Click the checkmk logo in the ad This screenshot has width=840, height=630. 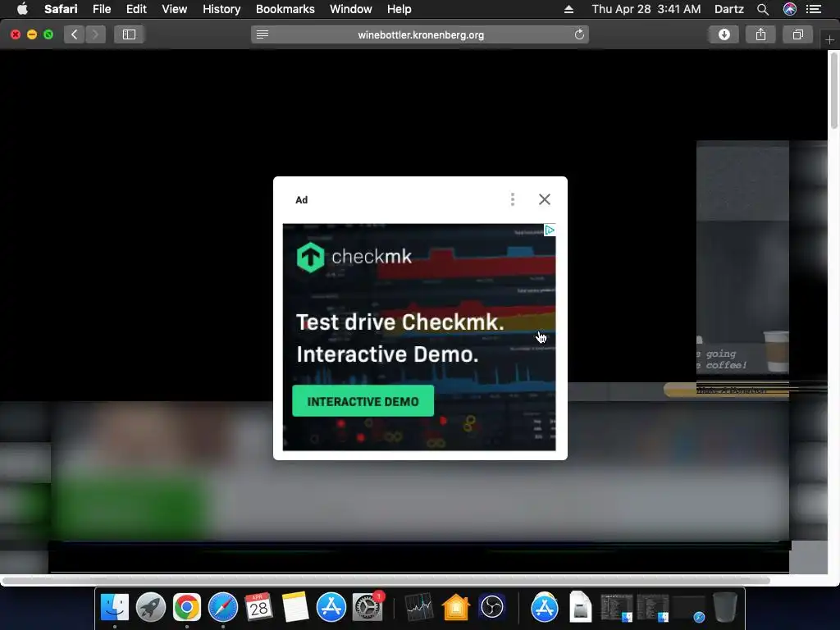[x=354, y=257]
